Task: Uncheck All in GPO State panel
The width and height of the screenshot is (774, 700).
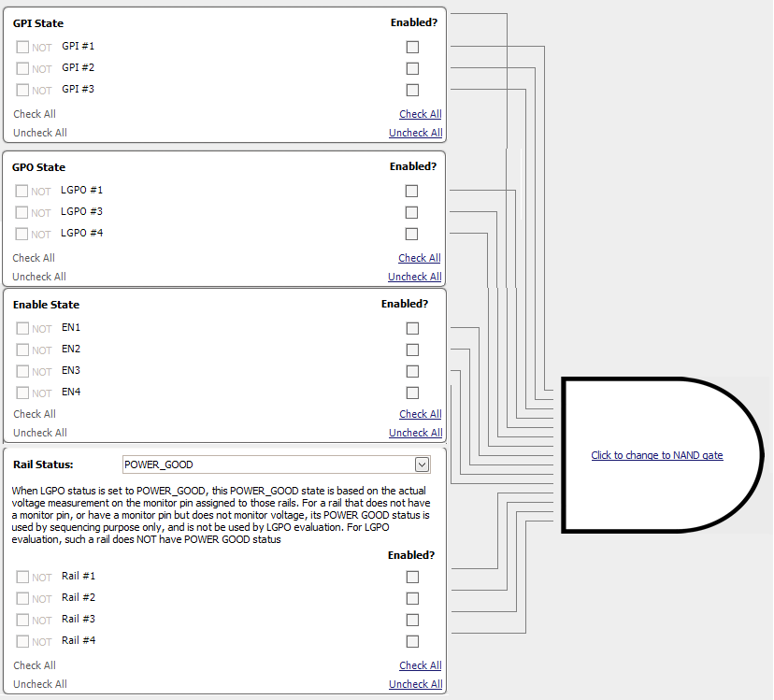Action: coord(414,276)
